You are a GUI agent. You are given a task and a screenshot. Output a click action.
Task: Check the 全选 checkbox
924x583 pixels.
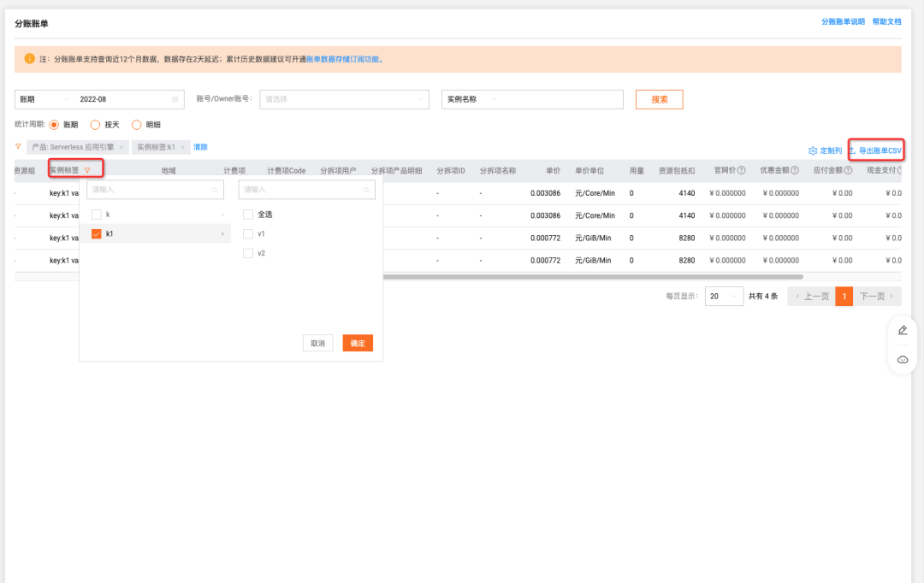point(248,215)
